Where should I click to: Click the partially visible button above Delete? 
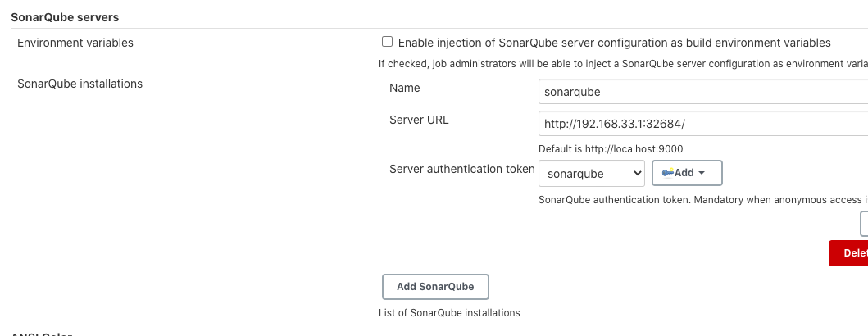coord(864,224)
